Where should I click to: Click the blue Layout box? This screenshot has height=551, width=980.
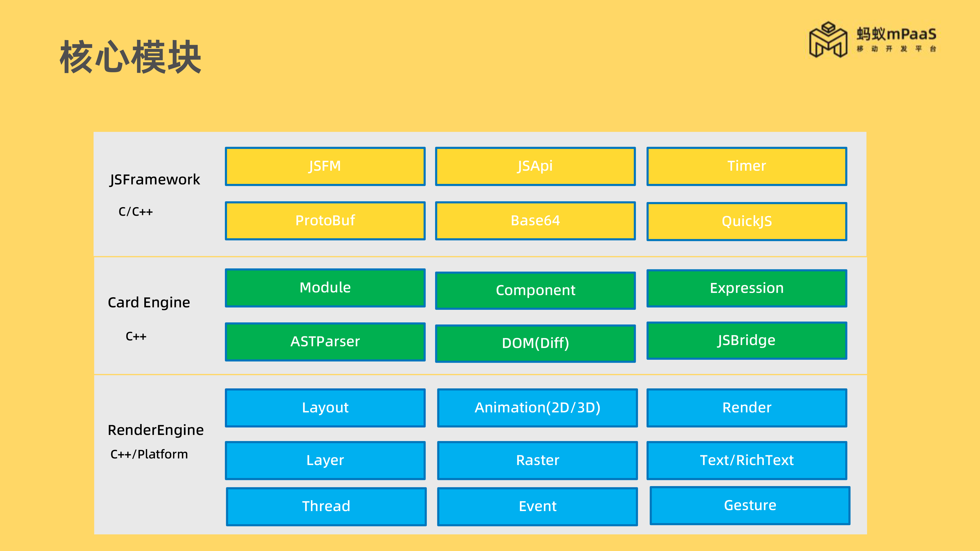tap(325, 408)
